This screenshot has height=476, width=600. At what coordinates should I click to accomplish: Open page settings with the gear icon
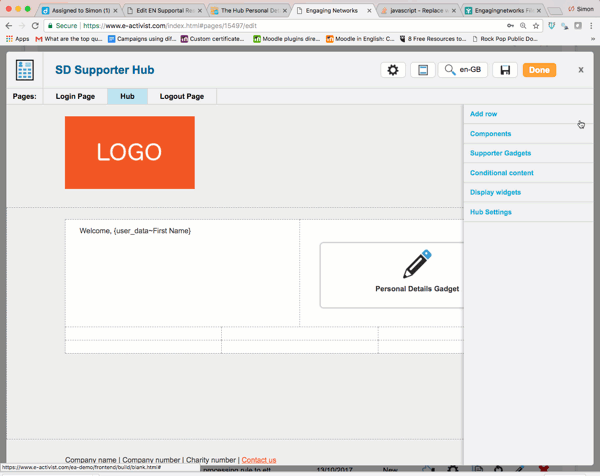393,70
